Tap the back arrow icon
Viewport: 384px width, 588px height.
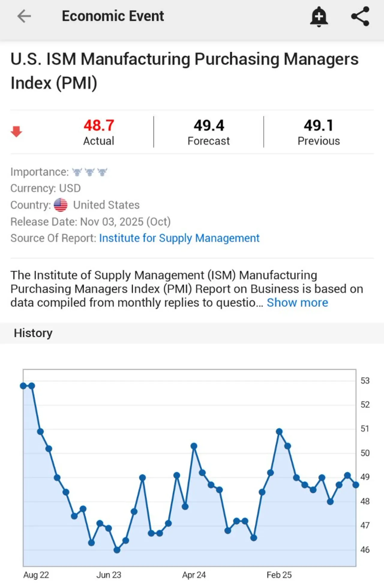pos(24,16)
